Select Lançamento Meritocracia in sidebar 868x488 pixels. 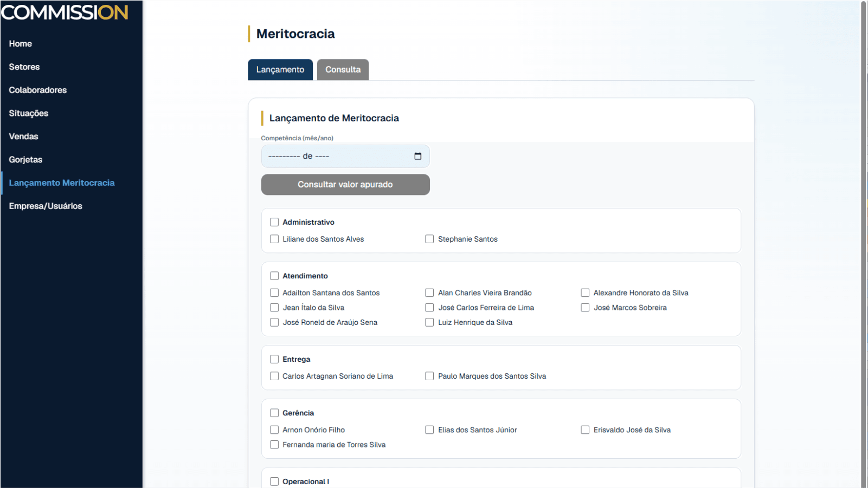pos(62,183)
